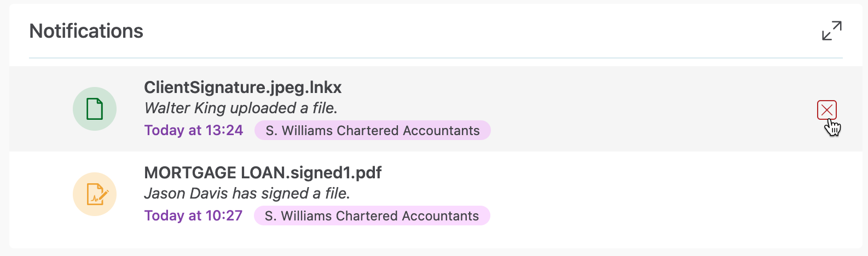Screen dimensions: 868x256
Task: Click the green uploaded-file icon
Action: [95, 109]
